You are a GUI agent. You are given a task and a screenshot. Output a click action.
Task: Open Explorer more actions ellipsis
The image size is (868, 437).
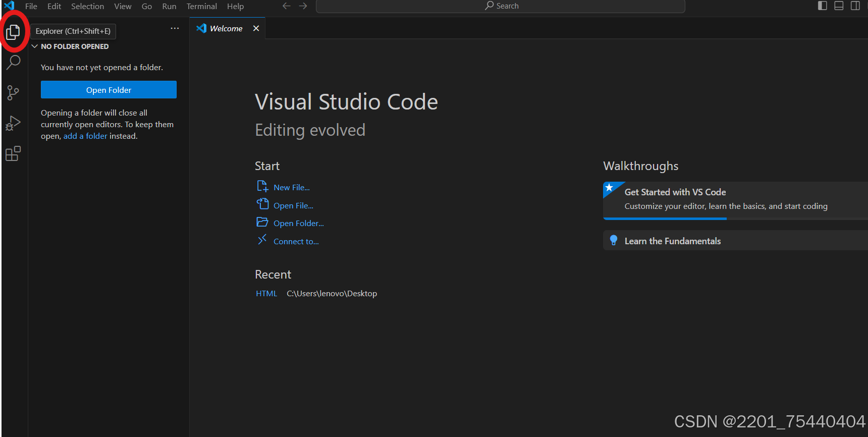175,28
